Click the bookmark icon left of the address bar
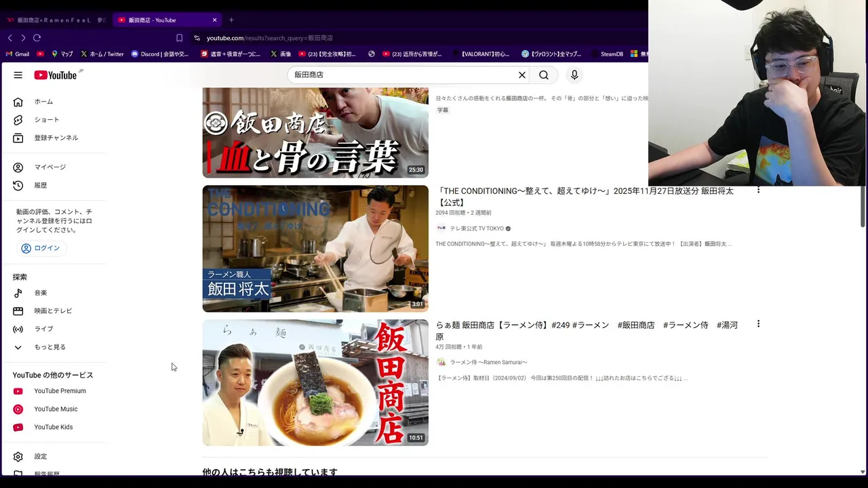The width and height of the screenshot is (868, 488). [179, 38]
